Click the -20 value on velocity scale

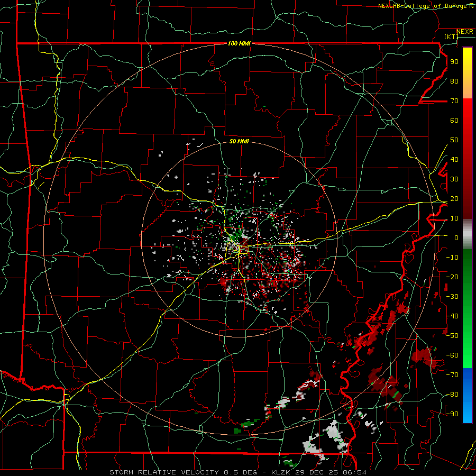pos(453,277)
